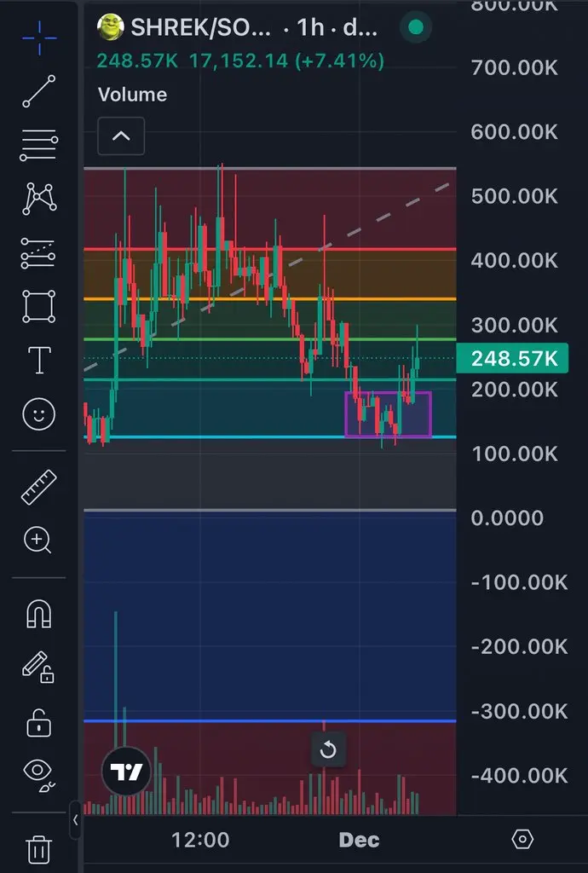Screen dimensions: 588x873
Task: Toggle magnet mode
Action: [x=39, y=614]
